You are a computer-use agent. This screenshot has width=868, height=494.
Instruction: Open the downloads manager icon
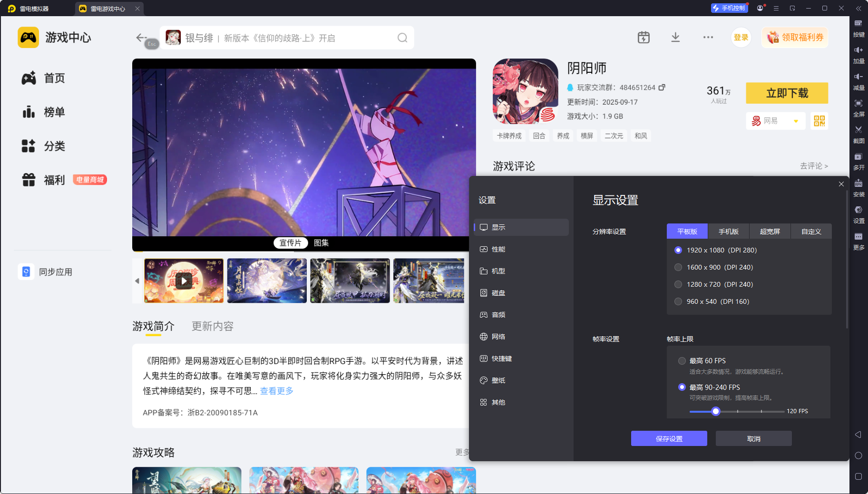675,37
